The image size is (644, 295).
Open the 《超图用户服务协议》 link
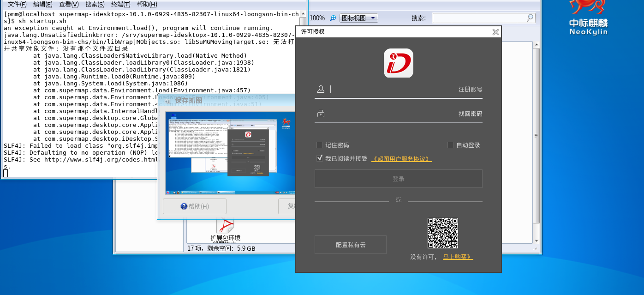click(401, 159)
